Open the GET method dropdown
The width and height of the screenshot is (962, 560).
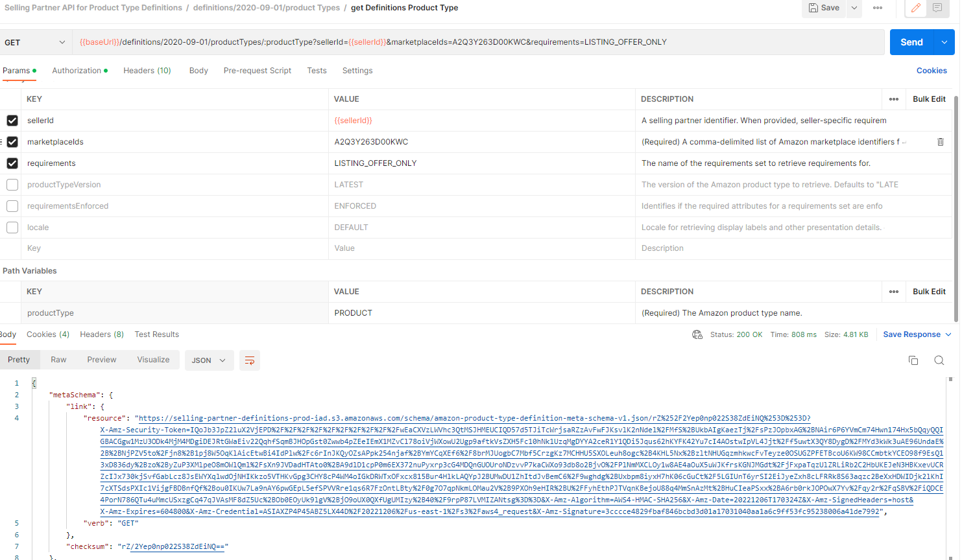coord(35,42)
